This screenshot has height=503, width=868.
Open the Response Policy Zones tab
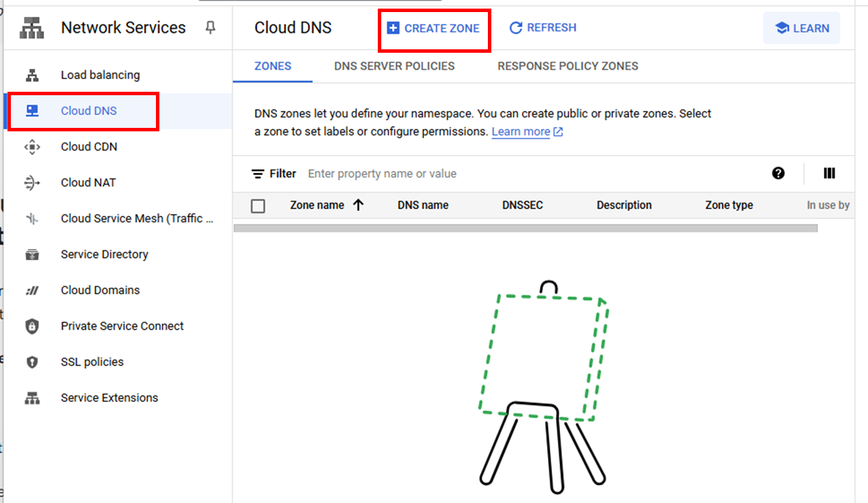(x=568, y=66)
